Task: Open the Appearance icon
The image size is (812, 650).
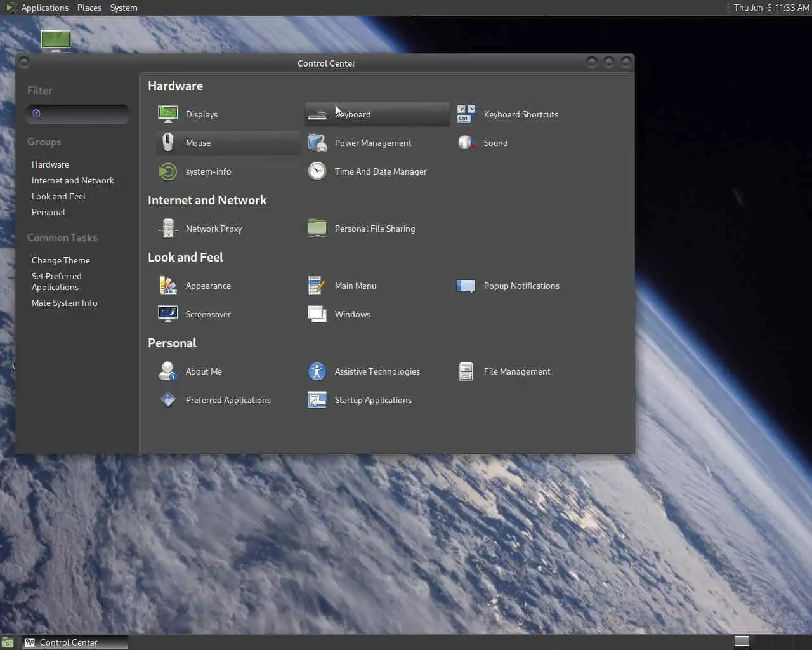Action: 168,286
